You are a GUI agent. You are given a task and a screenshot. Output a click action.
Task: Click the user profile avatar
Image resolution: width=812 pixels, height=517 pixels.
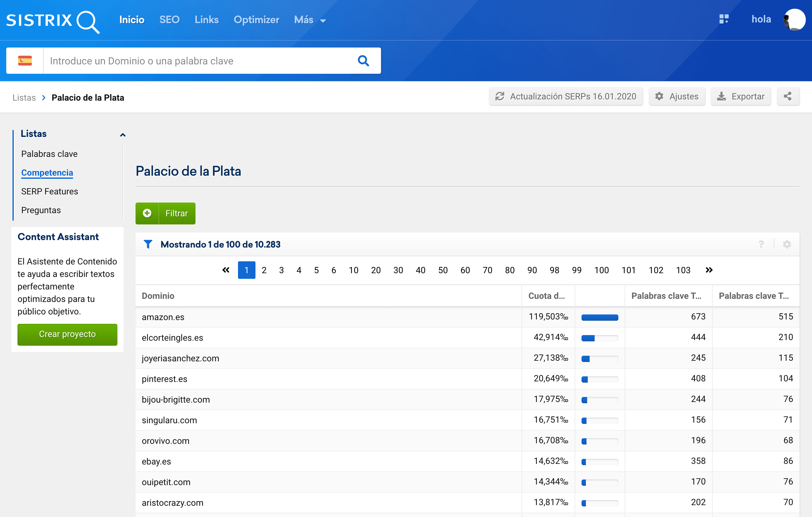coord(795,20)
